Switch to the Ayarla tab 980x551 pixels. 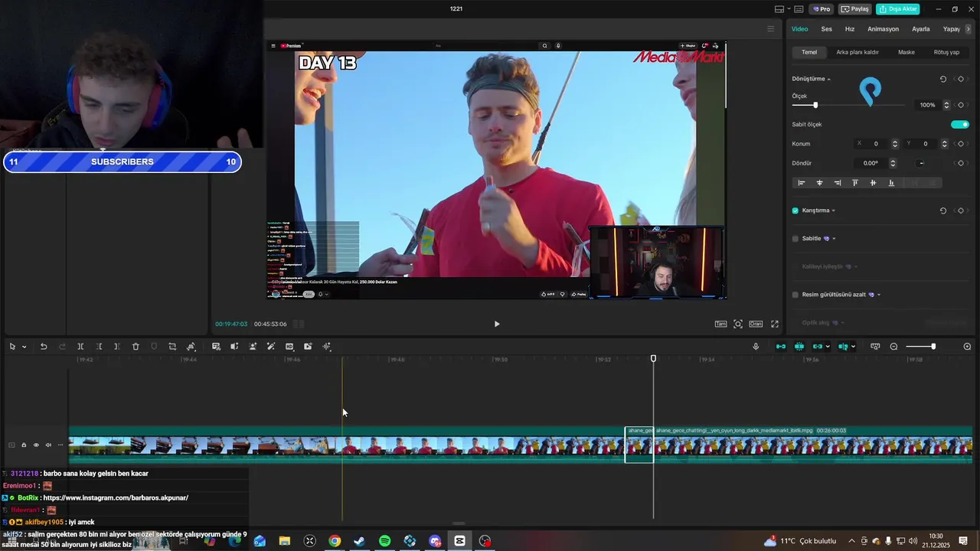921,29
